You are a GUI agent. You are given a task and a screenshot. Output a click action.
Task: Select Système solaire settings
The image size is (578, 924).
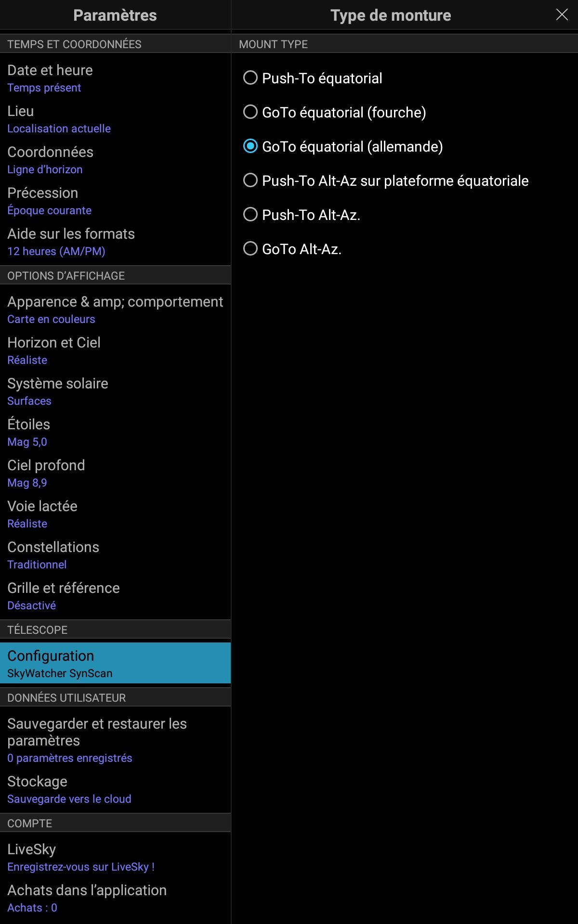pyautogui.click(x=116, y=391)
